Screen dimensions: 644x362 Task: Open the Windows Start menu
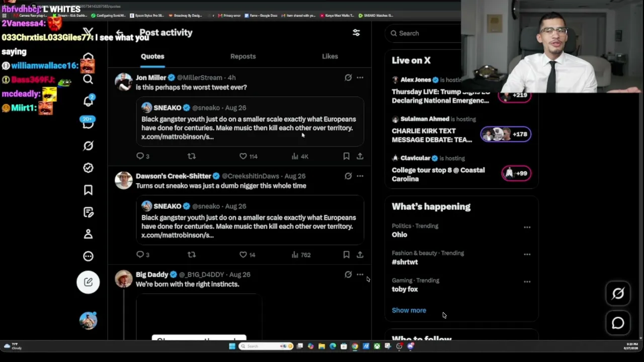(232, 346)
